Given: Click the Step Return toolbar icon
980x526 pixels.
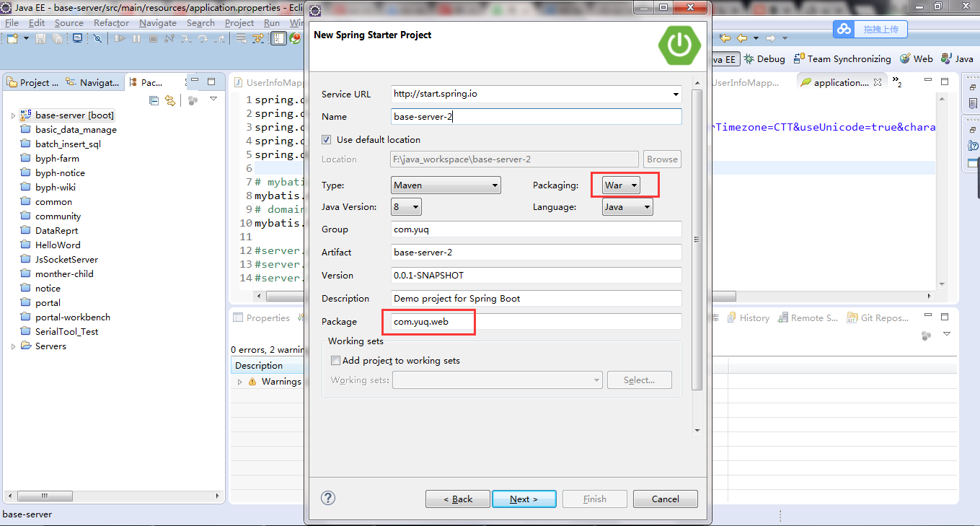Looking at the screenshot, I should coord(219,38).
